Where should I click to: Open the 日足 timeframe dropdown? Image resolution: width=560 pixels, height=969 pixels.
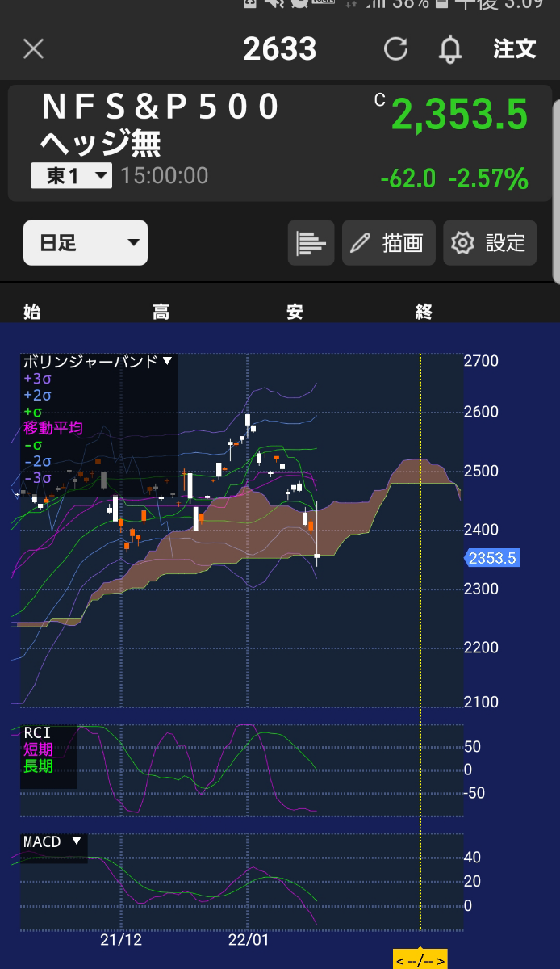click(86, 243)
